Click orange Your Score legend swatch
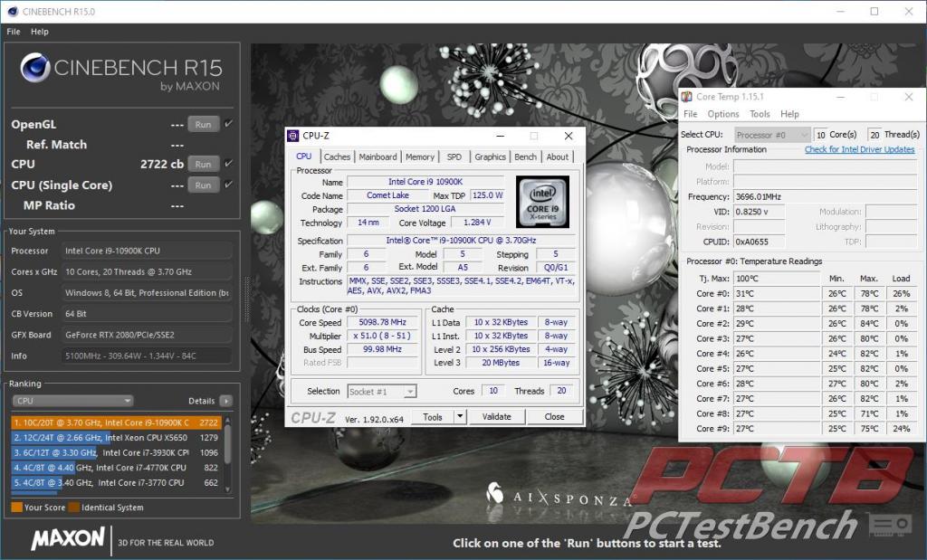 coord(16,507)
